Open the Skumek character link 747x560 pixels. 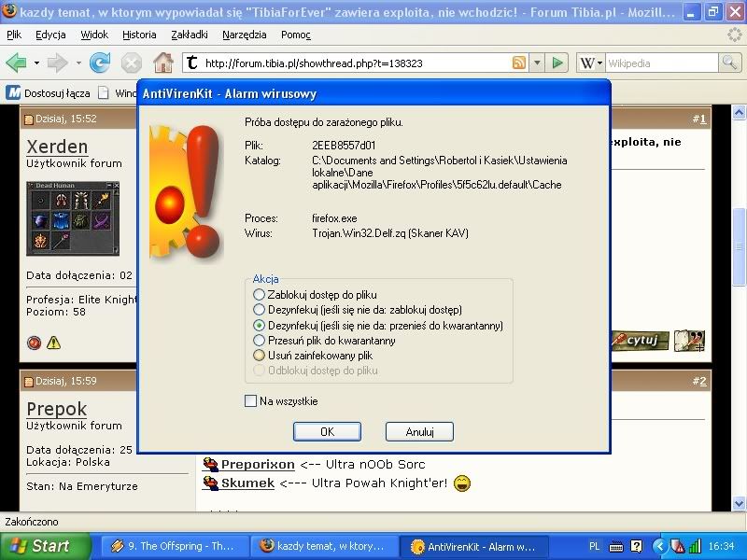[247, 483]
